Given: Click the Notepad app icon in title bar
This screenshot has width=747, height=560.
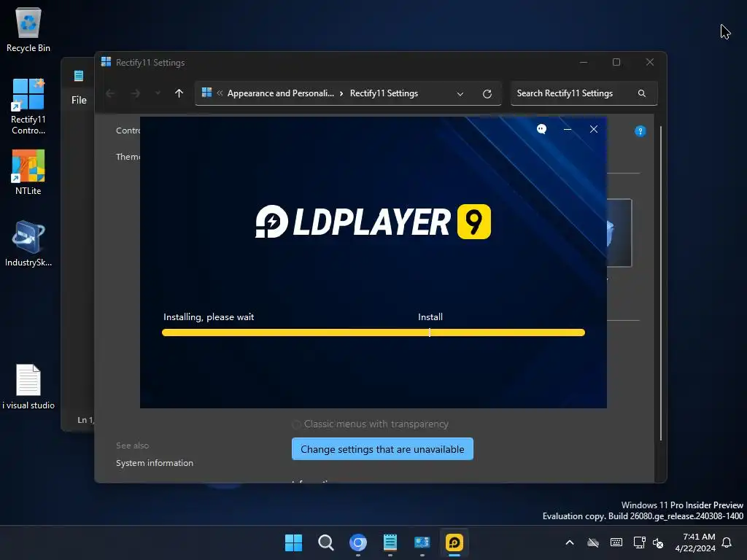Looking at the screenshot, I should 79,76.
